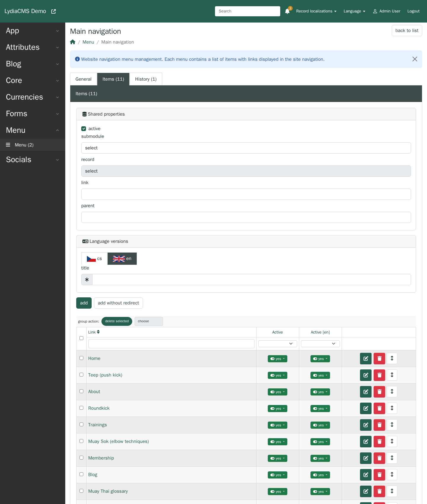
Task: Check the Roundkick row checkbox
Action: (81, 408)
